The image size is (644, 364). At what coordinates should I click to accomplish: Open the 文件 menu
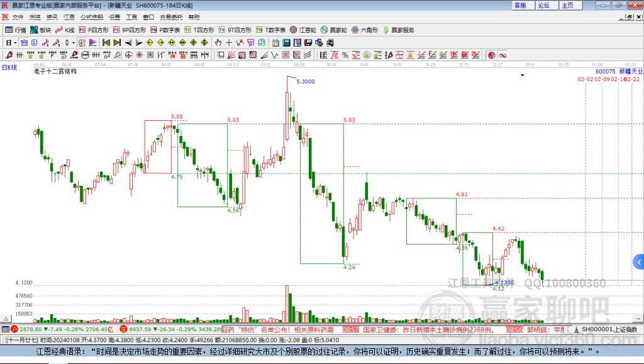coord(18,17)
